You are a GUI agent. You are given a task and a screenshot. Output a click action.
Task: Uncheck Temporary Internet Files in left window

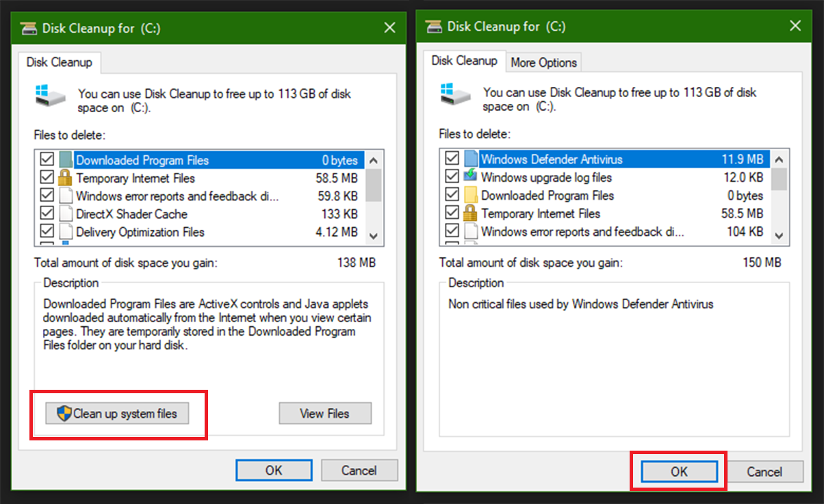[47, 178]
